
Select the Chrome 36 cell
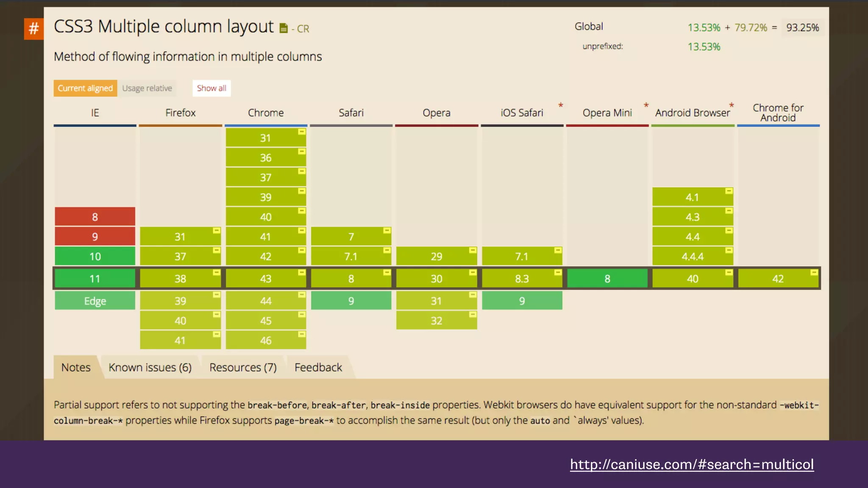coord(266,158)
